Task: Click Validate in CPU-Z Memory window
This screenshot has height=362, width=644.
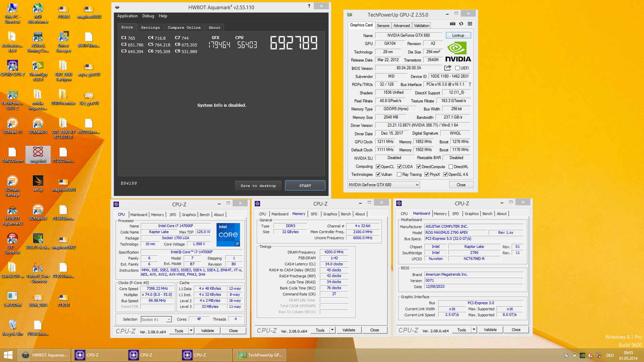Action: pyautogui.click(x=348, y=330)
